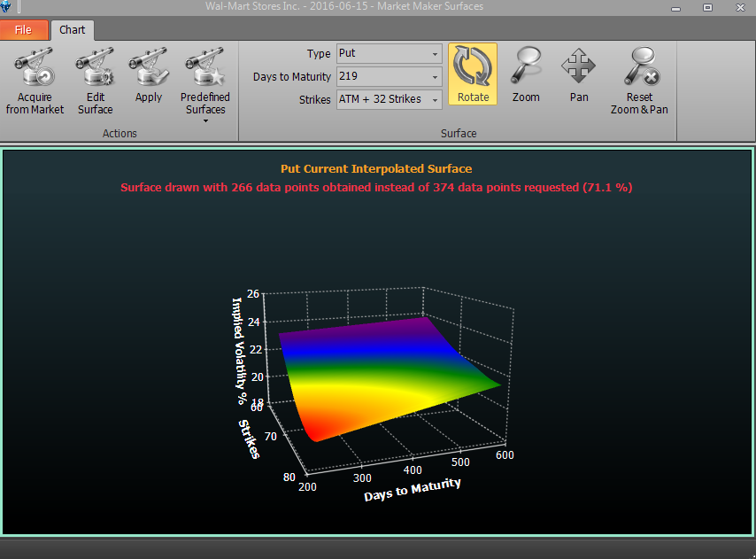Toggle the highlighted Rotate mode
This screenshot has height=559, width=756.
pos(473,74)
